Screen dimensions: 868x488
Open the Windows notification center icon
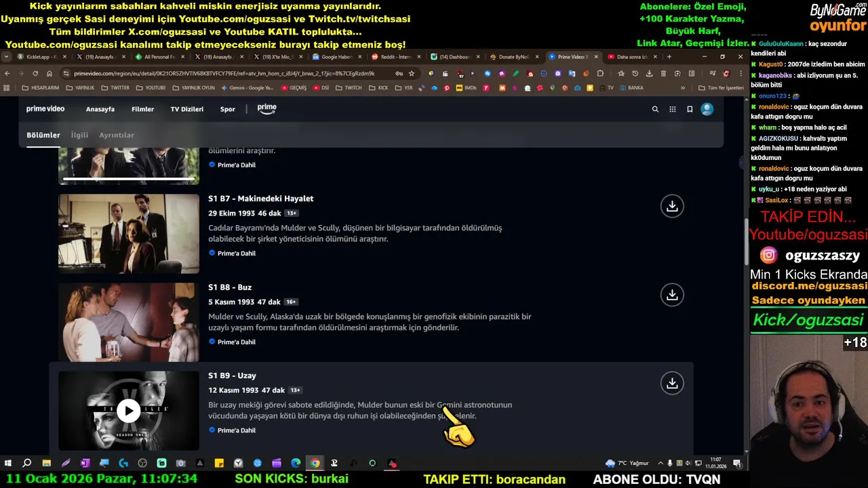(737, 464)
